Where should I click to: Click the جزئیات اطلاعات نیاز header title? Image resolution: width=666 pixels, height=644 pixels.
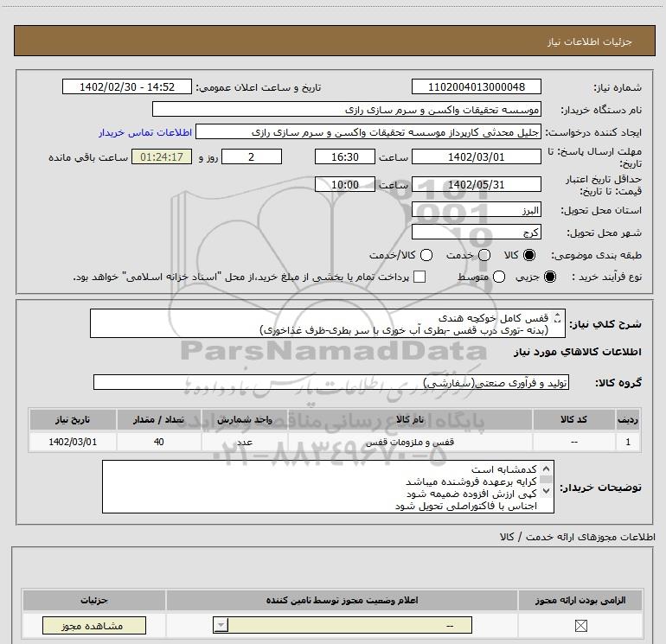tap(590, 41)
